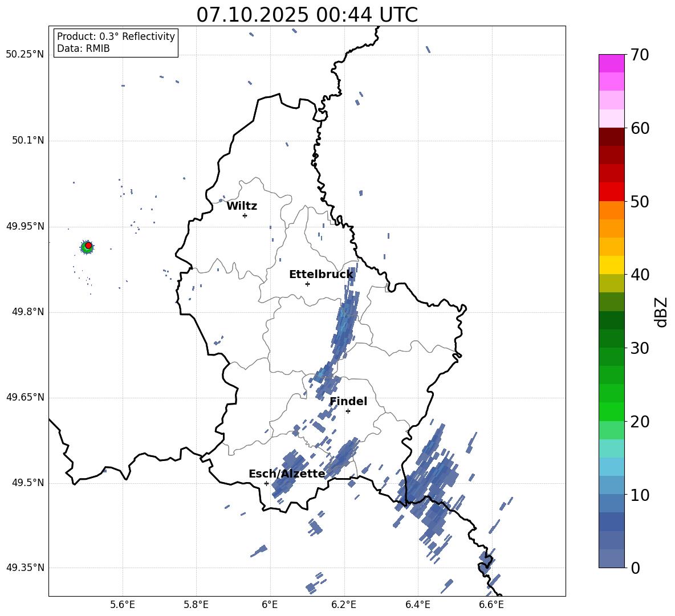Select the 'Esch/Alzette' city label

click(287, 474)
